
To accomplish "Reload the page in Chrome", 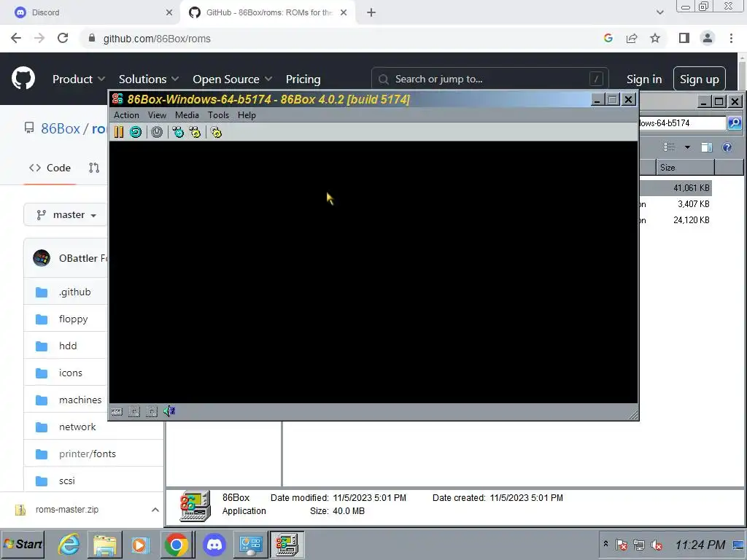I will [63, 38].
